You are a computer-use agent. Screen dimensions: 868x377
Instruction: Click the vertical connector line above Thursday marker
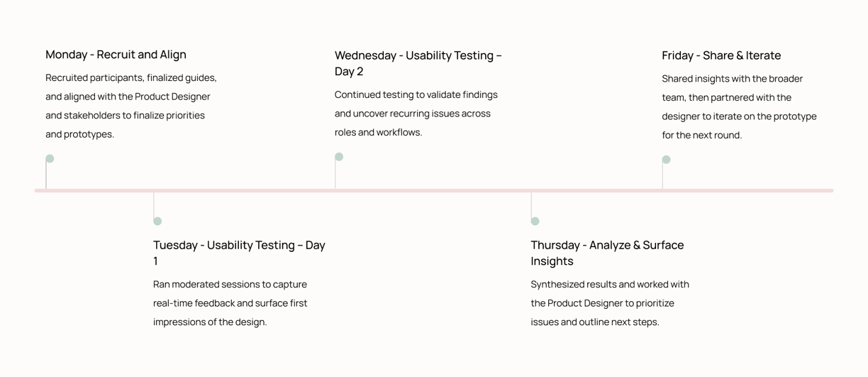tap(531, 206)
